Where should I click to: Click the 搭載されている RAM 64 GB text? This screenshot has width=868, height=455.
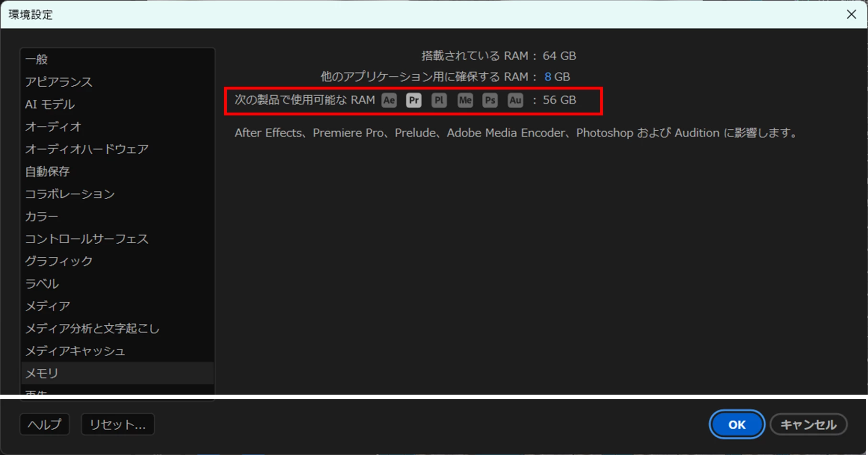[x=499, y=56]
